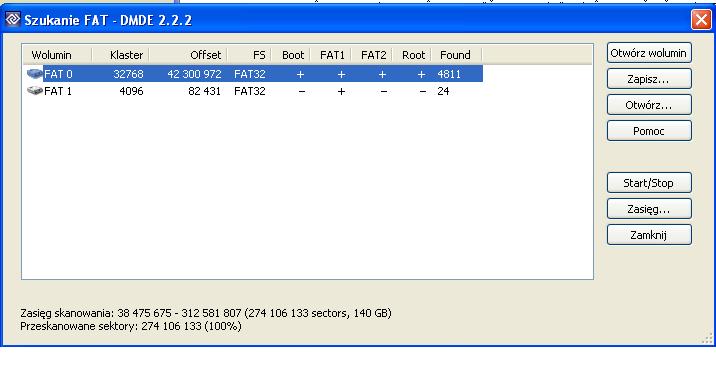Screen dimensions: 716x384
Task: Click found count 4811
Action: pyautogui.click(x=449, y=74)
